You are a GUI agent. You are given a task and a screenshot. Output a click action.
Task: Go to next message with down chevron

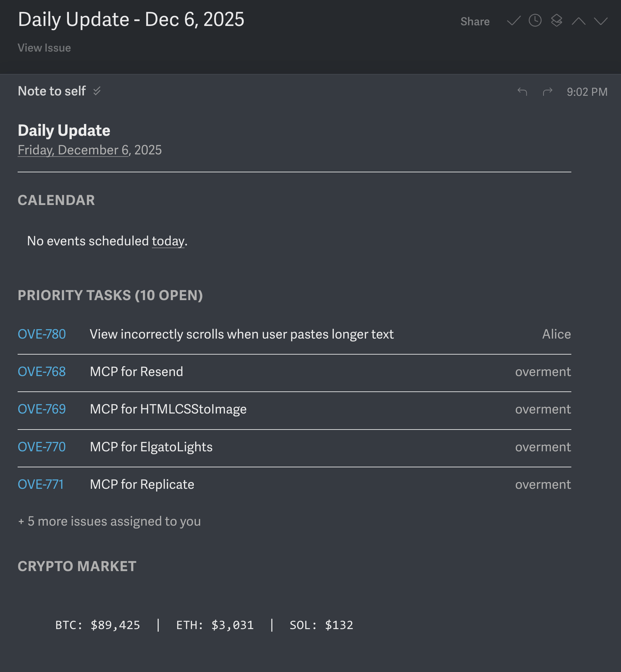600,21
